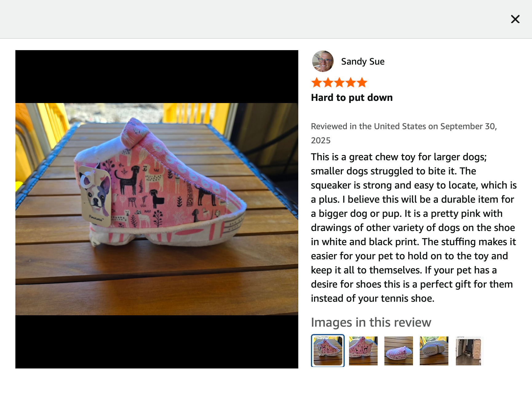This screenshot has width=532, height=394.
Task: Close the review image viewer
Action: click(515, 19)
